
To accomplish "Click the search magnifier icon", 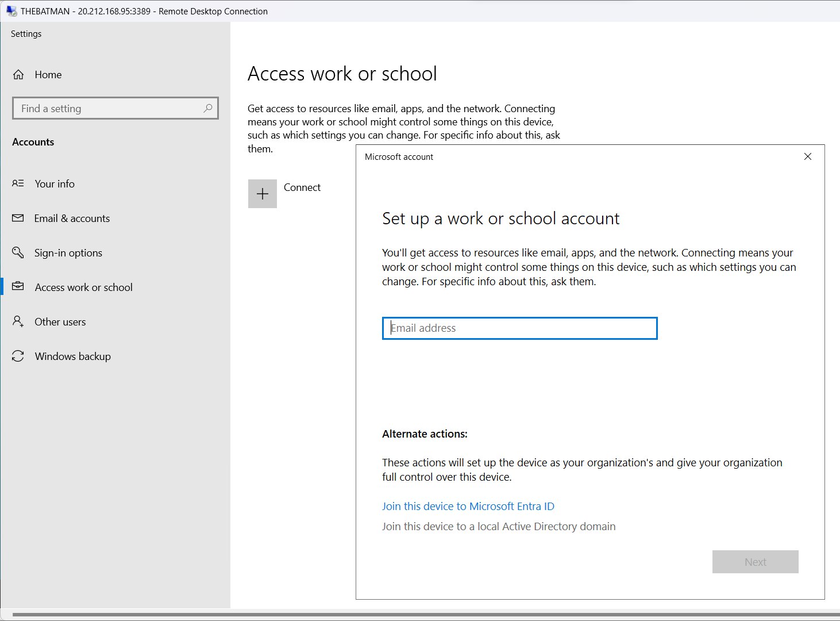I will [208, 108].
